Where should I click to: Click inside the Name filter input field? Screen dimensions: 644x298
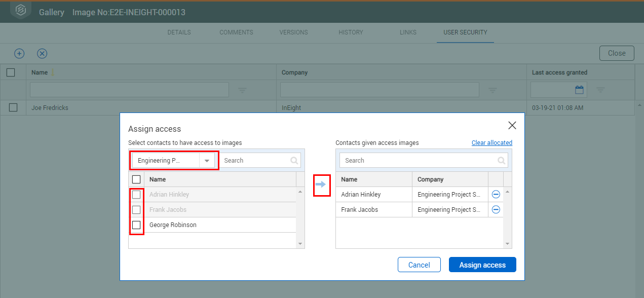coord(129,89)
